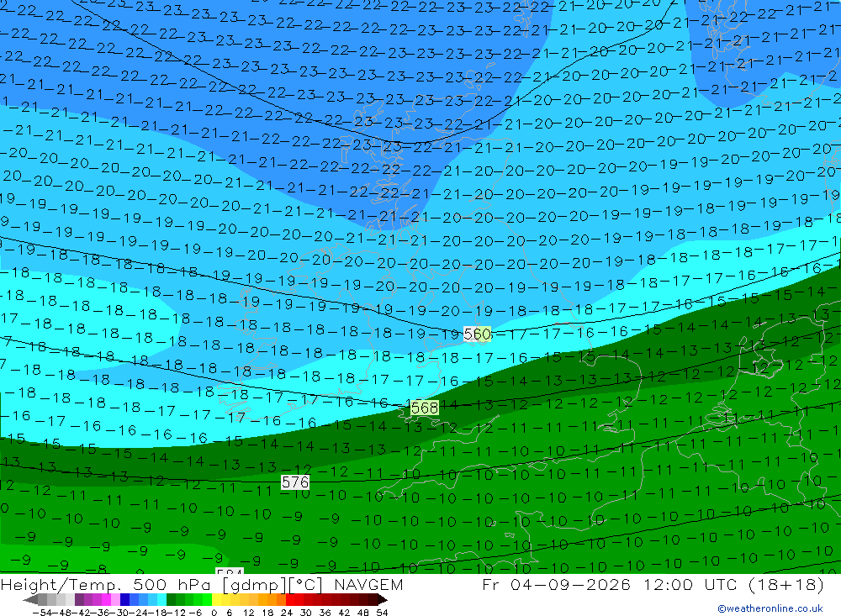Select the yellow 0 degree legend swatch
Screen dimensions: 841x616
(217, 600)
